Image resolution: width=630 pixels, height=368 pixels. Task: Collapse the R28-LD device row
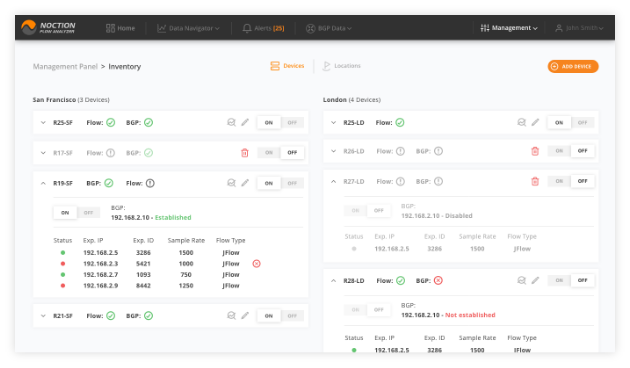[x=333, y=280]
